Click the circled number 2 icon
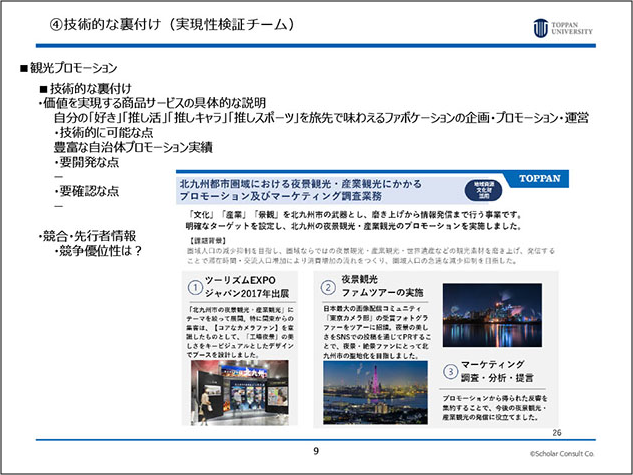 (x=329, y=288)
